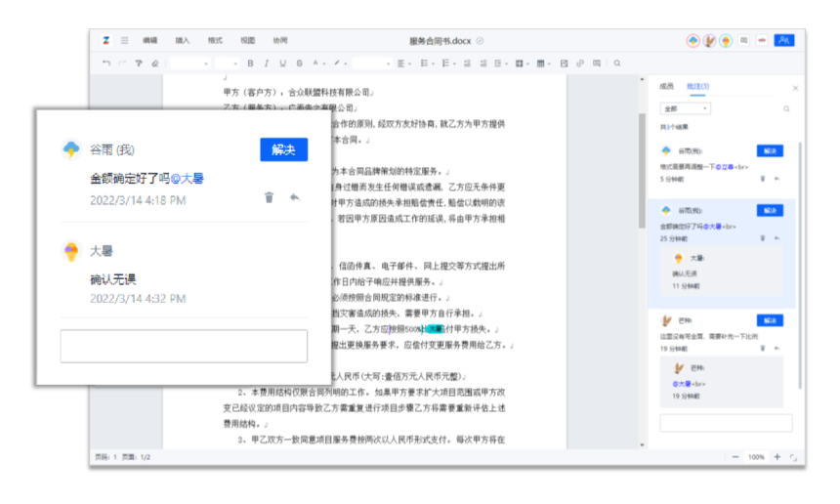Open the 编辑 menu

click(x=150, y=40)
